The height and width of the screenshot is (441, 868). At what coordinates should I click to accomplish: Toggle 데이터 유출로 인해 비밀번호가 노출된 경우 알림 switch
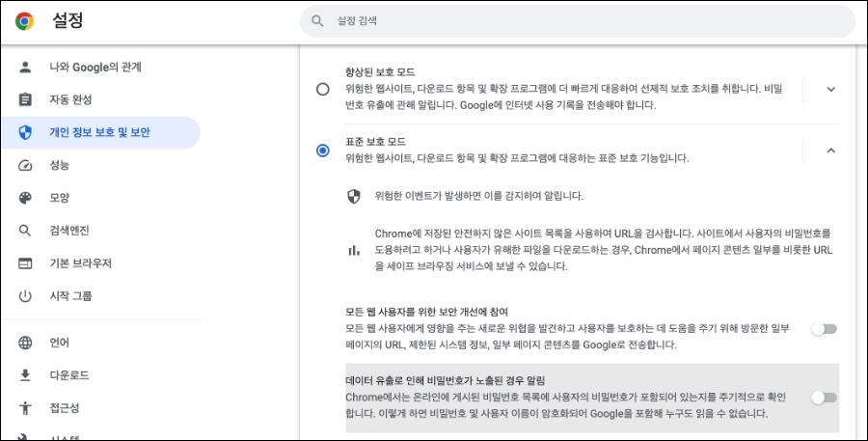pyautogui.click(x=824, y=398)
